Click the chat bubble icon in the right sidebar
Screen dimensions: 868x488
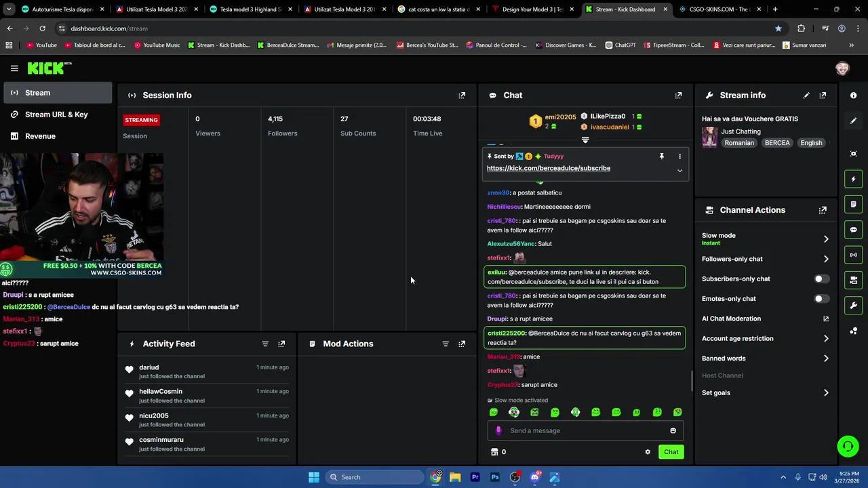[853, 230]
